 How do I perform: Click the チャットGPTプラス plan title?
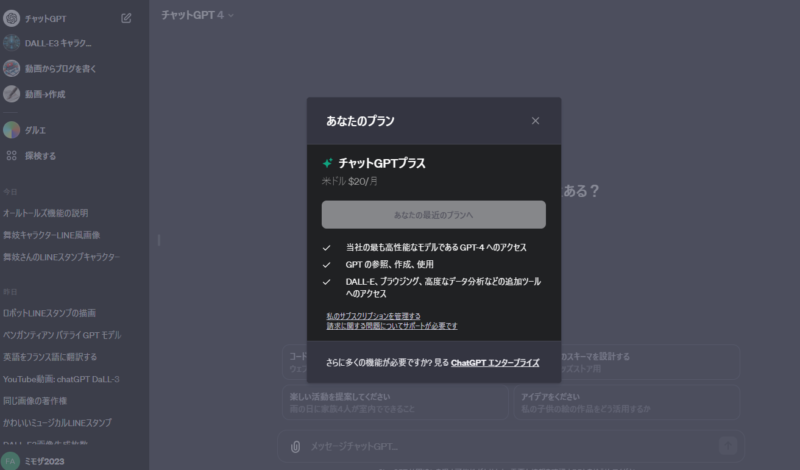(x=382, y=163)
